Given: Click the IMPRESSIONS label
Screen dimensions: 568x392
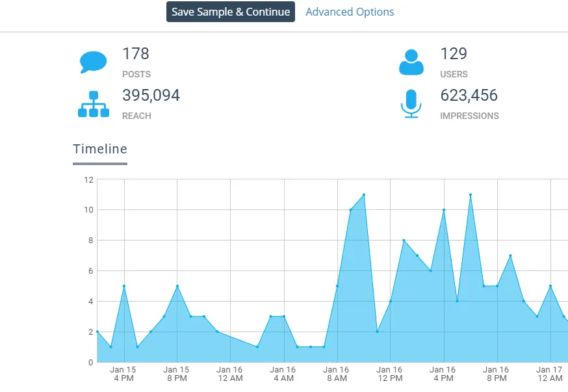Looking at the screenshot, I should [469, 116].
